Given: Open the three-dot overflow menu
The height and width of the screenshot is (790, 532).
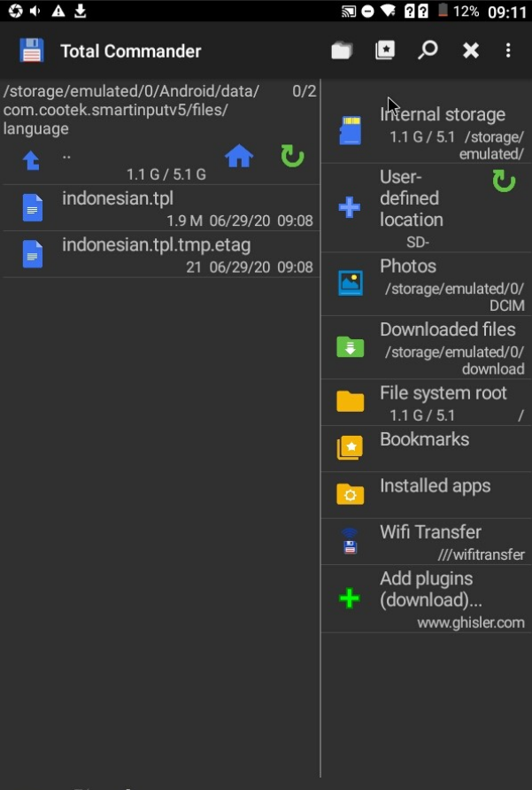Looking at the screenshot, I should click(508, 50).
